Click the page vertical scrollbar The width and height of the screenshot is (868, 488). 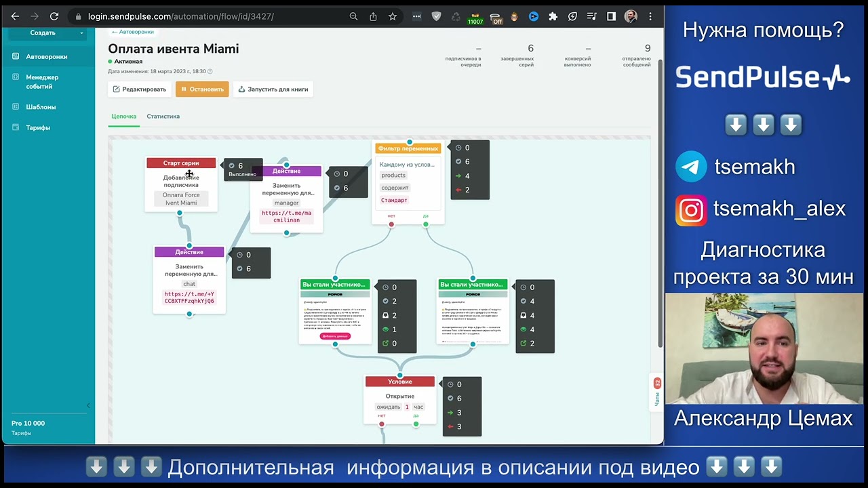coord(660,203)
